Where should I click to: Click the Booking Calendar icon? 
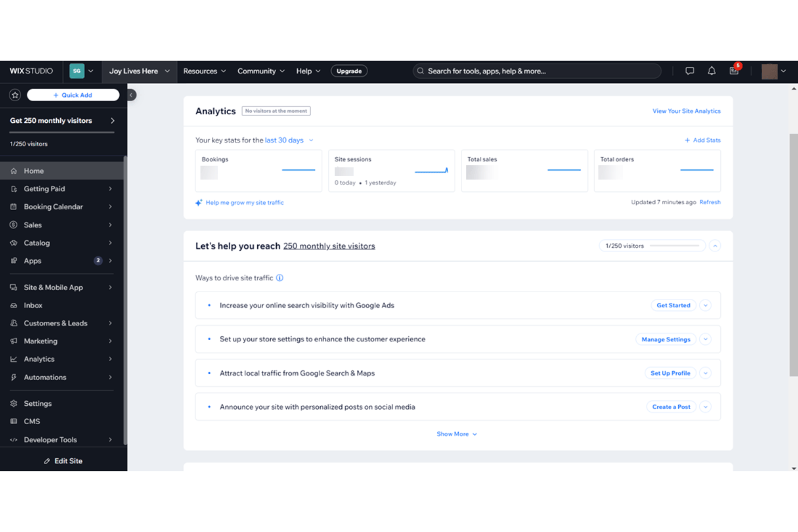tap(13, 207)
